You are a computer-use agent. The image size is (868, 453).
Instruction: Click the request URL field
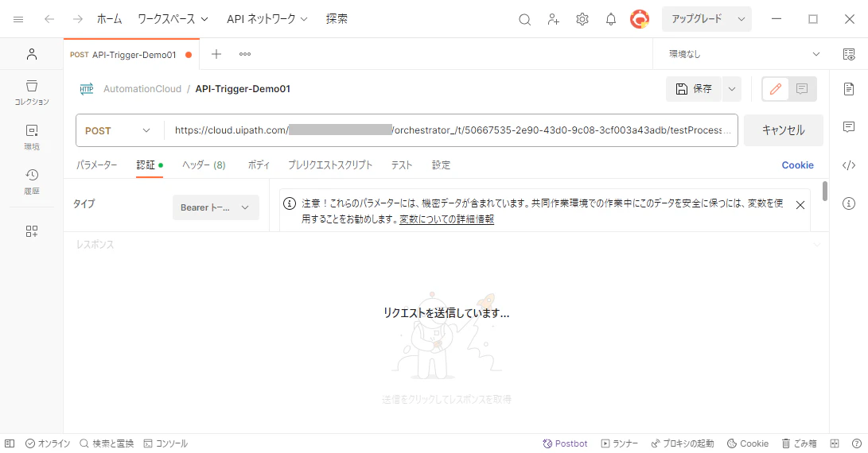pos(451,130)
